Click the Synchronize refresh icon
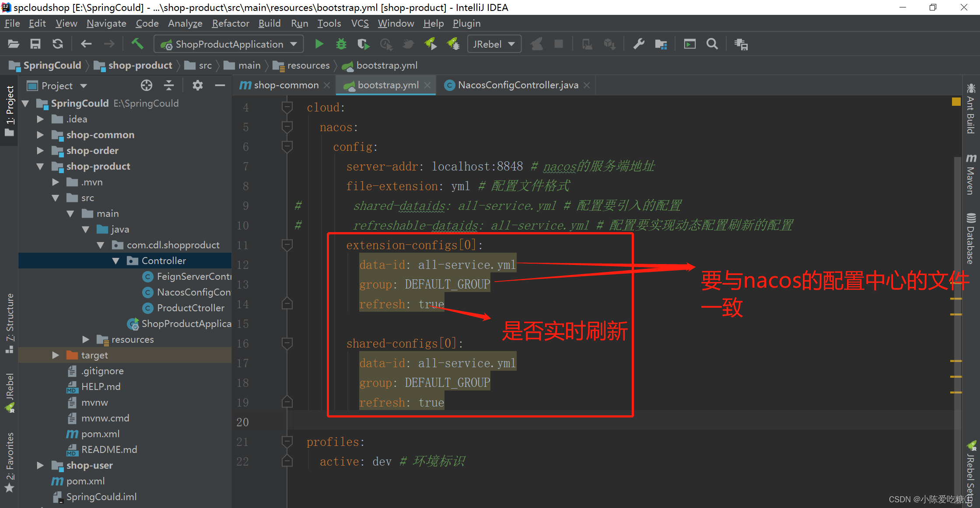The height and width of the screenshot is (508, 980). pos(58,44)
